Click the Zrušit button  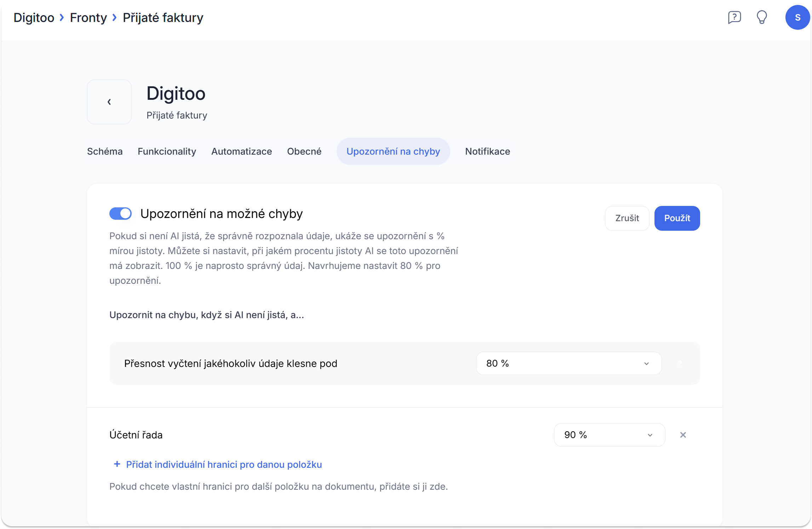click(x=627, y=218)
